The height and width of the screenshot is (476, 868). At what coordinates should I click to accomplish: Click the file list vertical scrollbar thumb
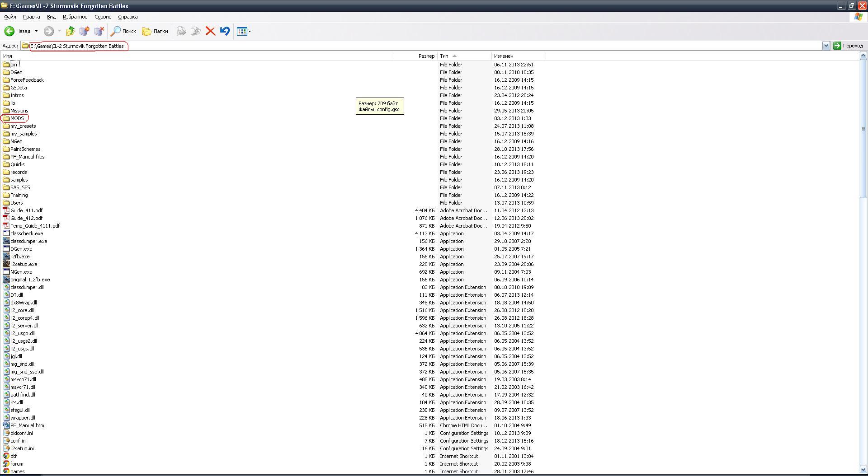click(863, 129)
